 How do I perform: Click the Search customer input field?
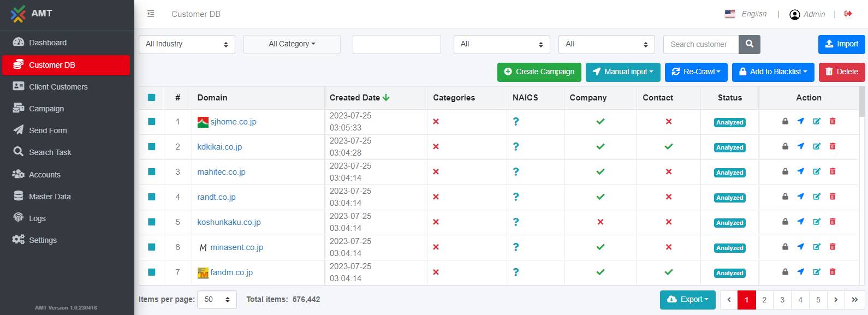point(701,44)
